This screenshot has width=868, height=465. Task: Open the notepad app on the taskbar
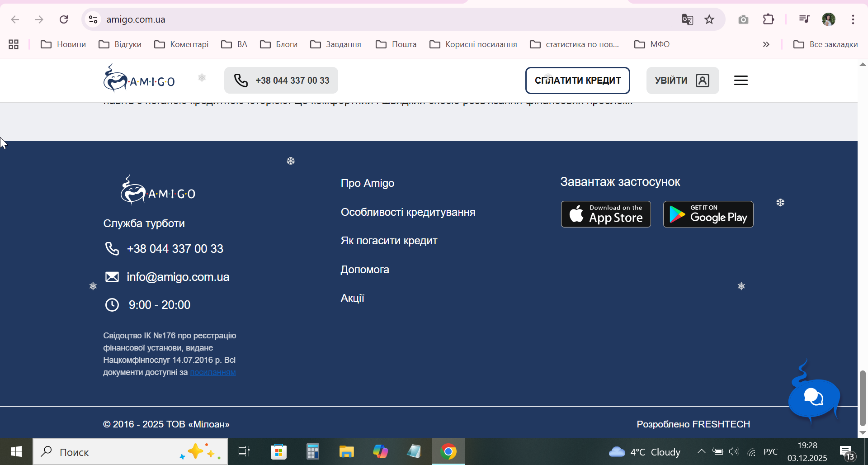tap(414, 451)
